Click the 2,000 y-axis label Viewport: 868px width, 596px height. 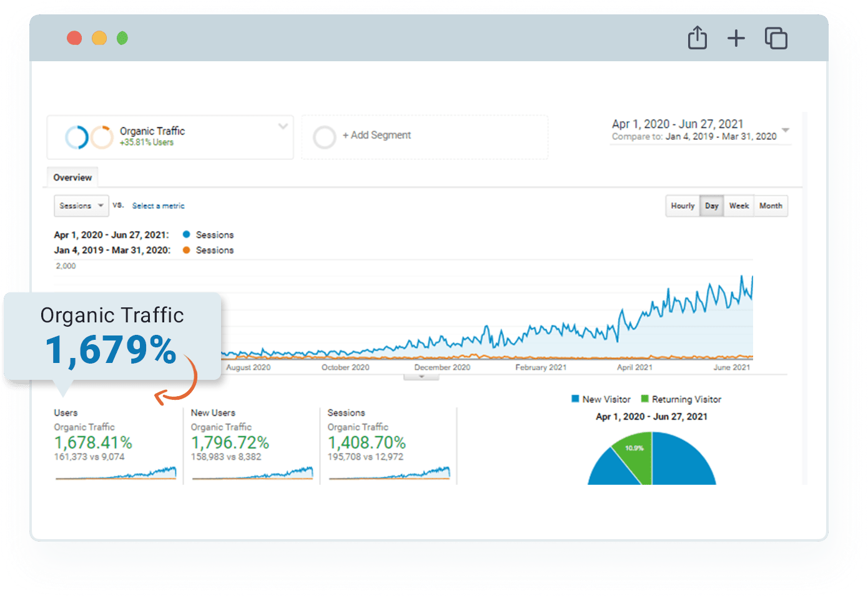tap(66, 266)
